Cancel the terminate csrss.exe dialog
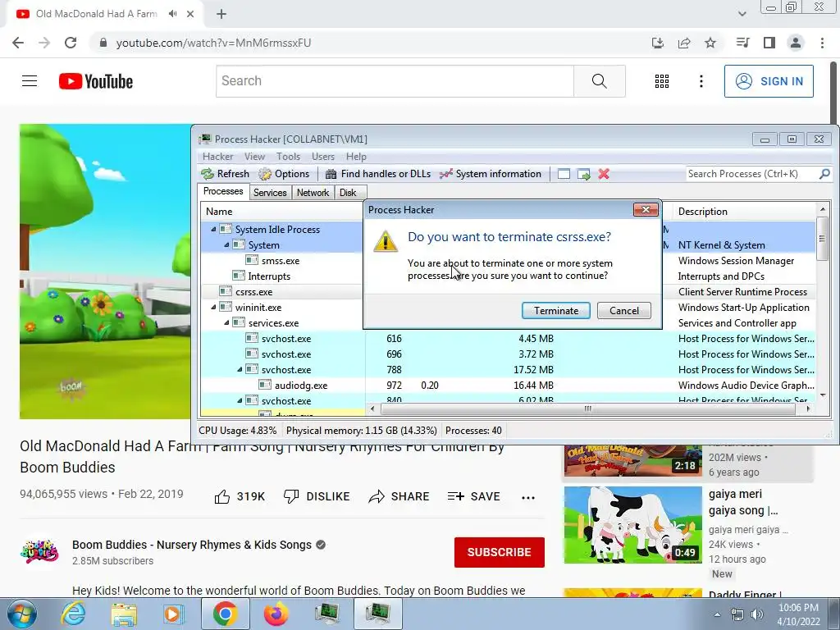 click(x=624, y=311)
